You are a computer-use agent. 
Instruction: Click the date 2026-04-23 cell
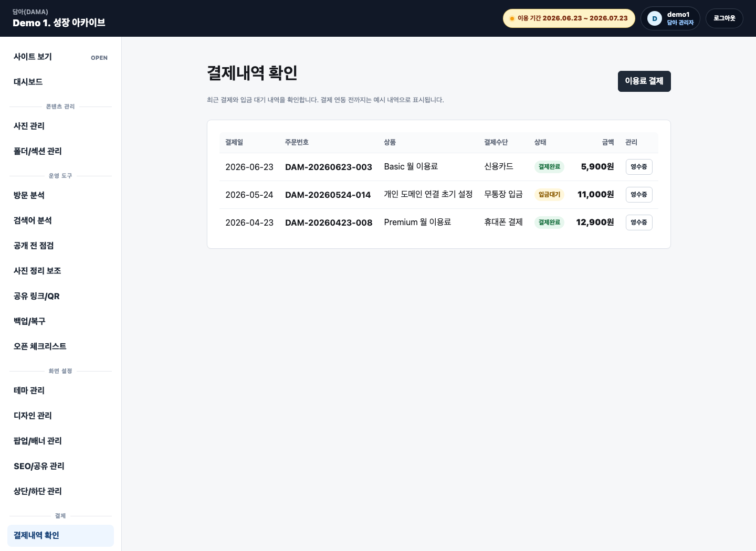[249, 222]
